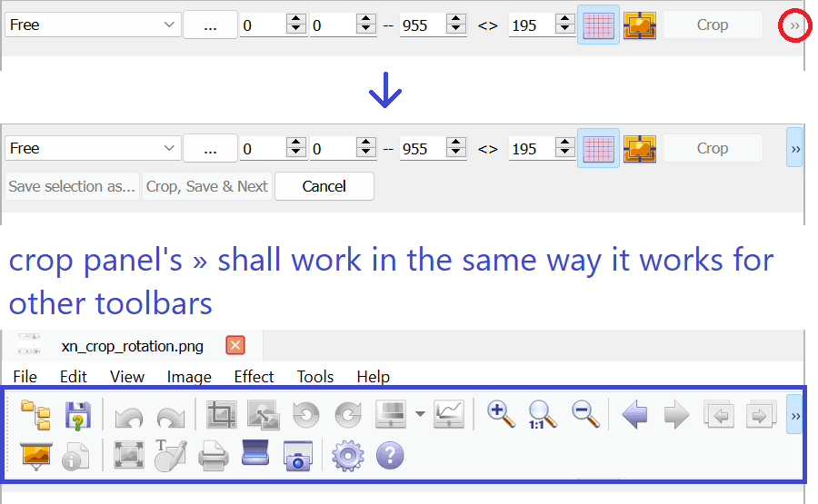818x504 pixels.
Task: Redo using the toolbar redo arrow
Action: tap(171, 417)
